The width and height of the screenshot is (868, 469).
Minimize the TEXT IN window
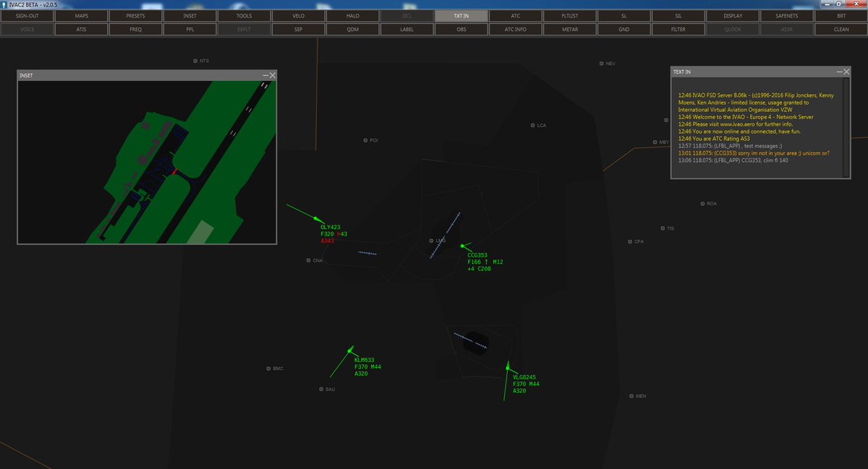(x=839, y=72)
